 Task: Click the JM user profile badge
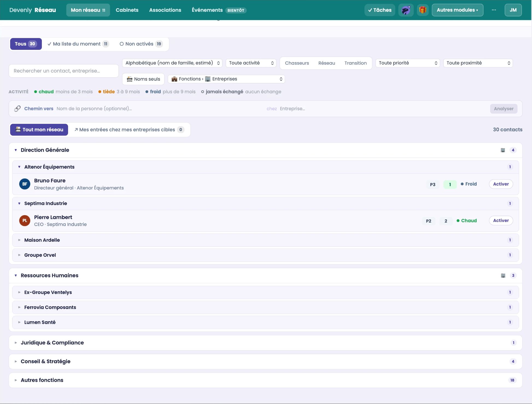[513, 10]
